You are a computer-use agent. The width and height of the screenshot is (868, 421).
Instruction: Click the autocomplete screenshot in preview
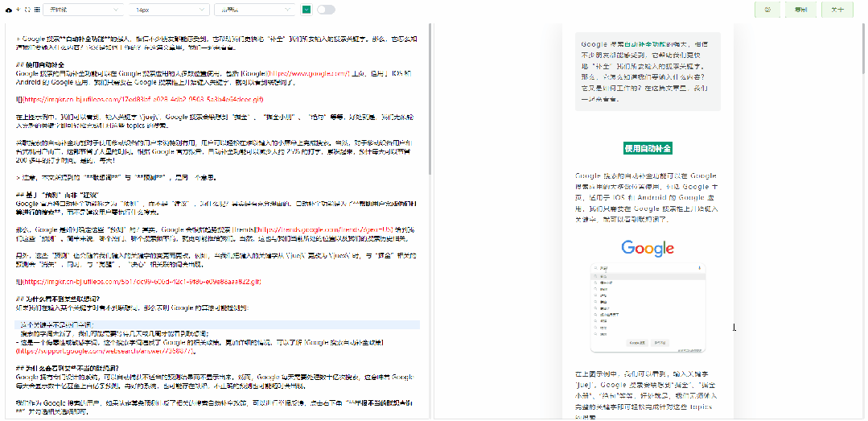(x=648, y=307)
